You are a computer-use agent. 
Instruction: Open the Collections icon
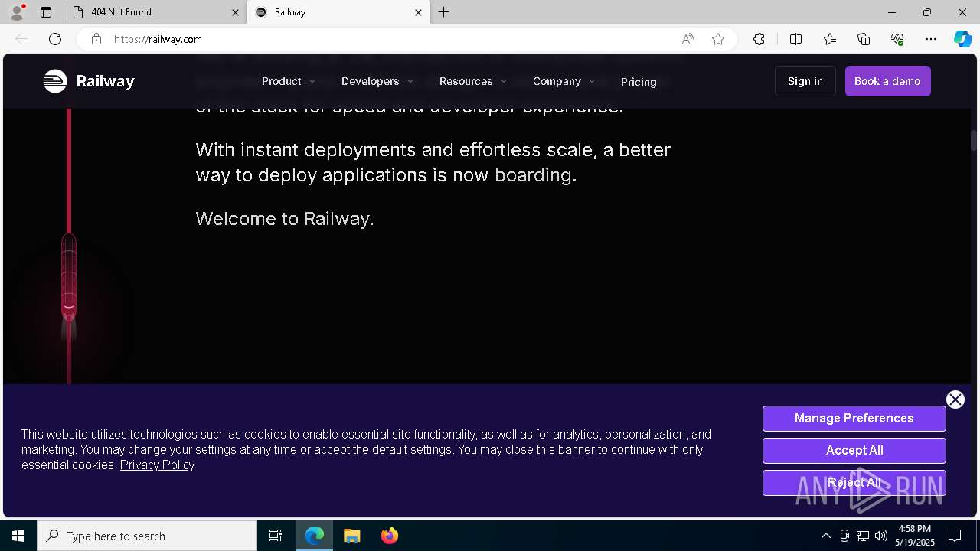(x=864, y=39)
